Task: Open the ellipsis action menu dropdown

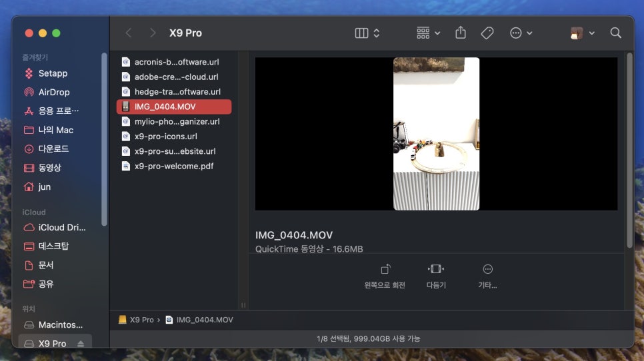Action: 521,33
